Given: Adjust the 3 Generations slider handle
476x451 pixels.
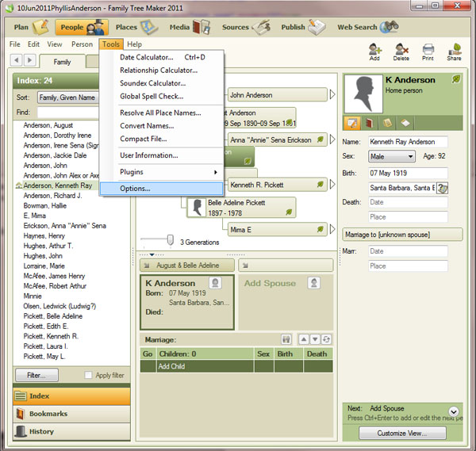Looking at the screenshot, I should coord(171,240).
